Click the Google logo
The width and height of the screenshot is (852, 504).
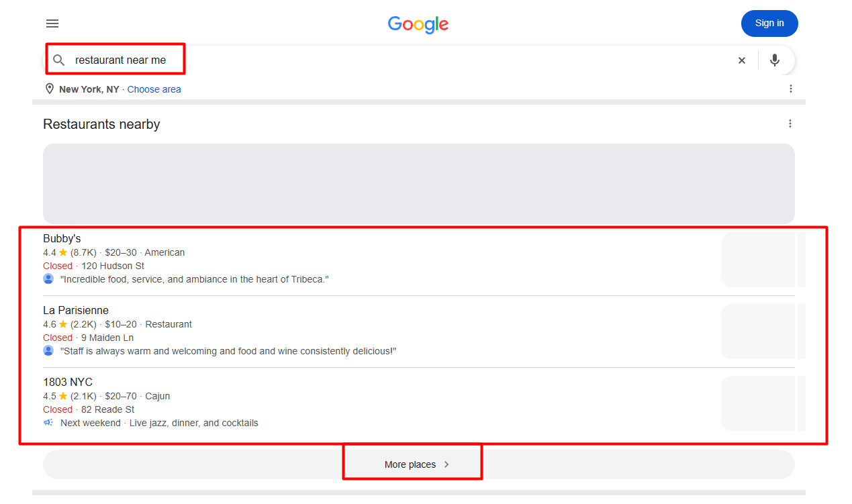(418, 25)
